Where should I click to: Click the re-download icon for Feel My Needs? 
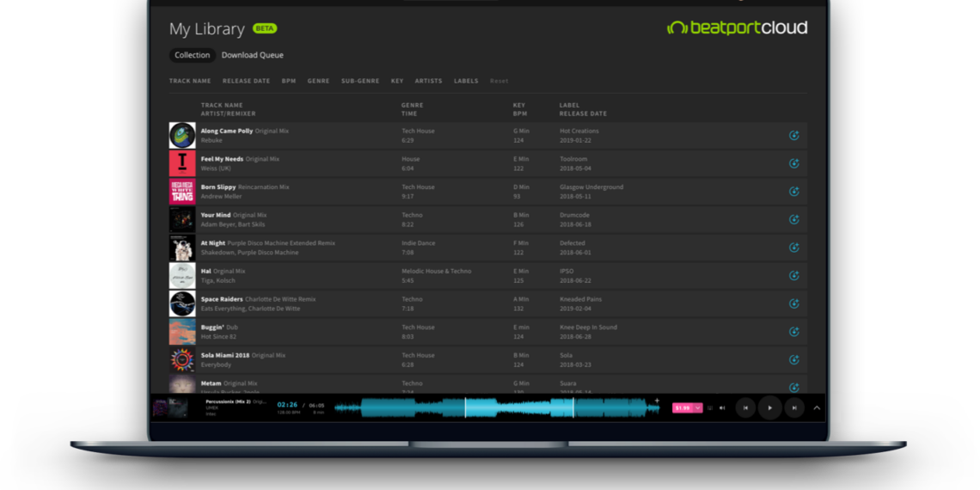point(793,163)
